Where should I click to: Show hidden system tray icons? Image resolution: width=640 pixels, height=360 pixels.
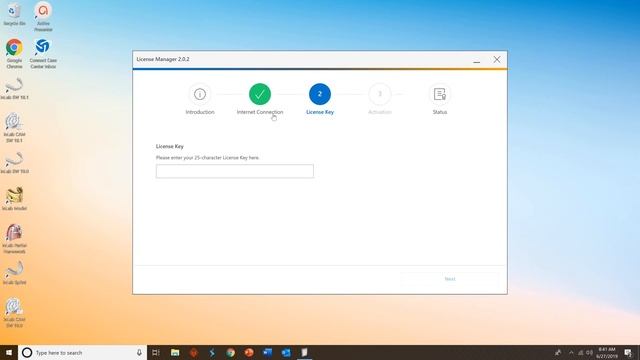click(571, 353)
